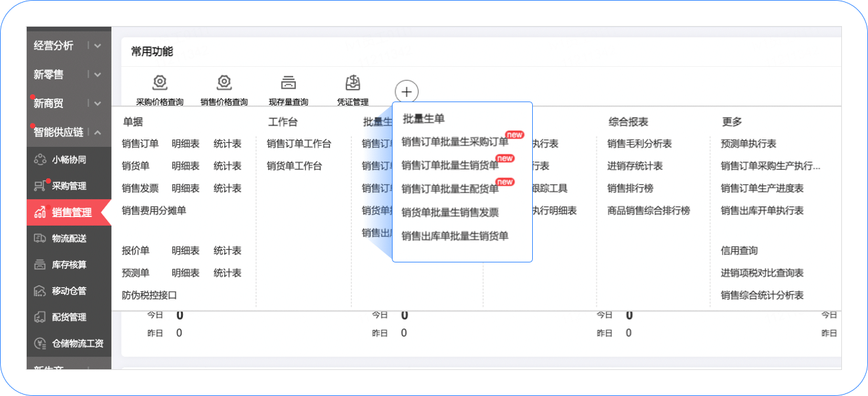Click the 小畅协同 sidebar icon

(x=39, y=160)
